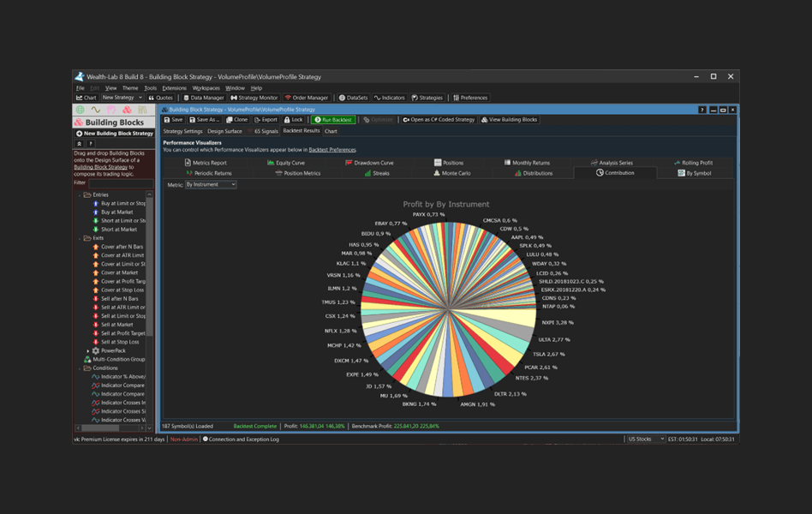Open the New Strategy dropdown
The width and height of the screenshot is (812, 514).
(x=122, y=98)
